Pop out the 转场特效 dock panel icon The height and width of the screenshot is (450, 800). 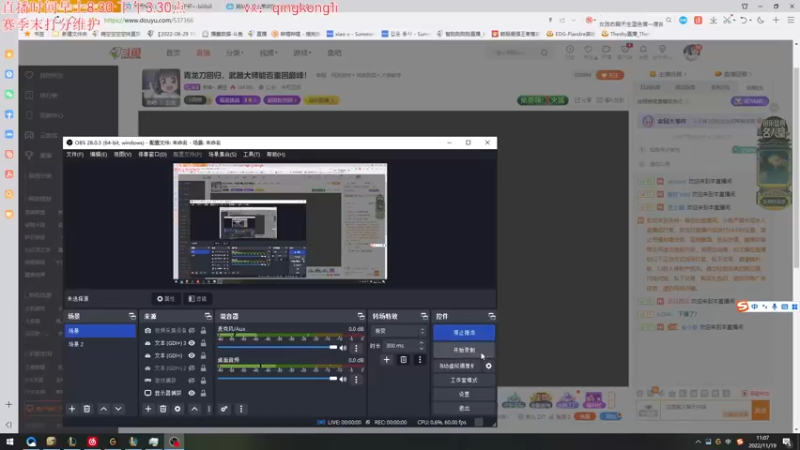[x=424, y=316]
